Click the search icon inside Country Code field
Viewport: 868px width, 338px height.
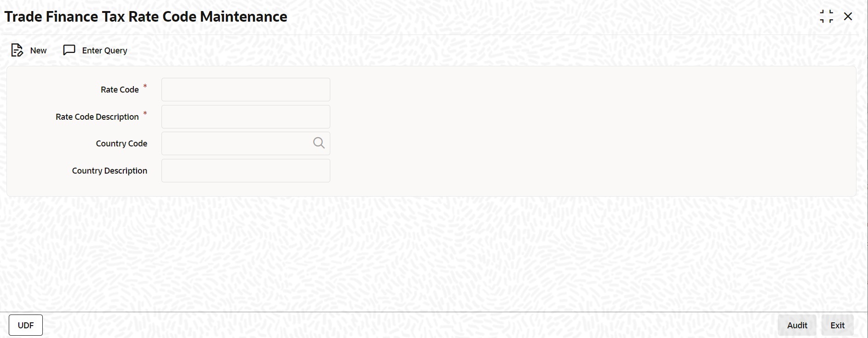319,143
